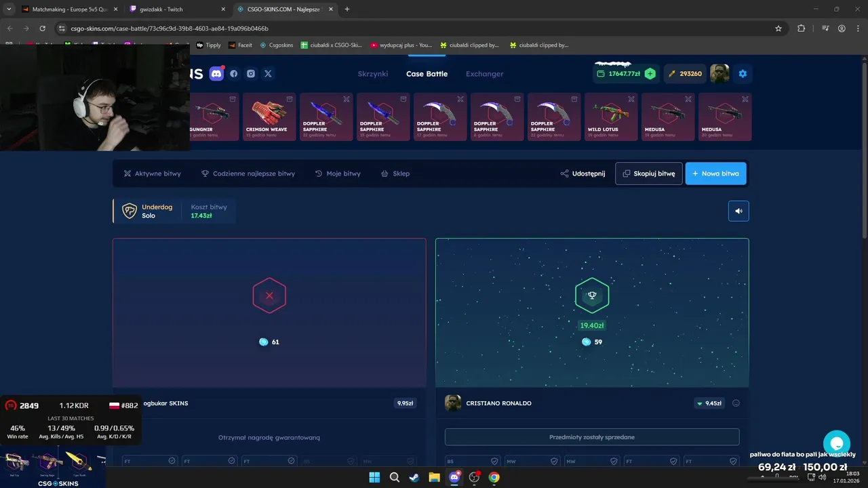This screenshot has width=868, height=488.
Task: Open Discord from the taskbar
Action: pyautogui.click(x=454, y=477)
